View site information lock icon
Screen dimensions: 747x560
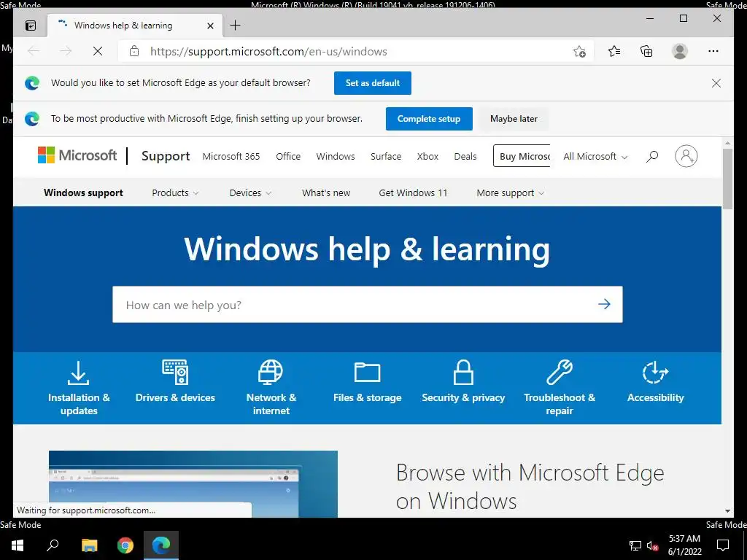(134, 51)
